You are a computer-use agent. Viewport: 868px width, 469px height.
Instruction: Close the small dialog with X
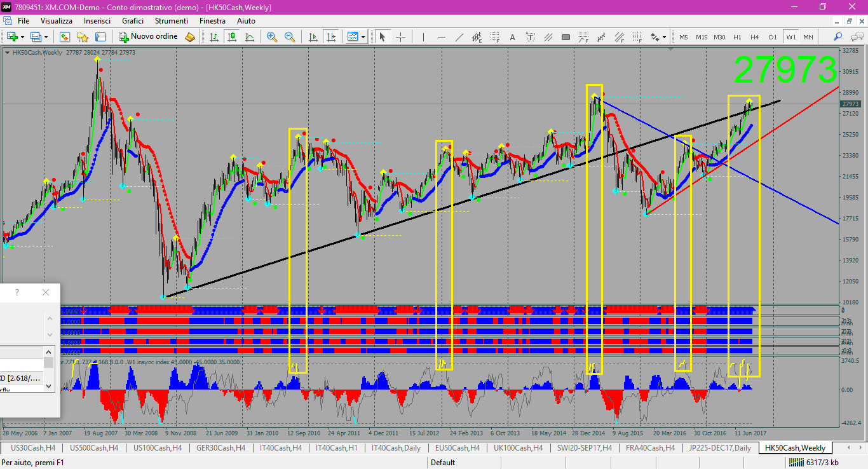(x=45, y=292)
